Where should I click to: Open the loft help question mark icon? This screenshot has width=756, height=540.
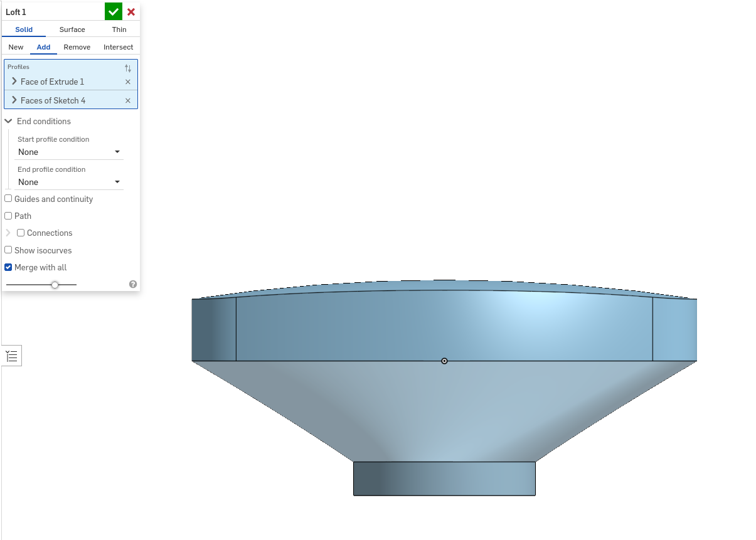pyautogui.click(x=133, y=284)
